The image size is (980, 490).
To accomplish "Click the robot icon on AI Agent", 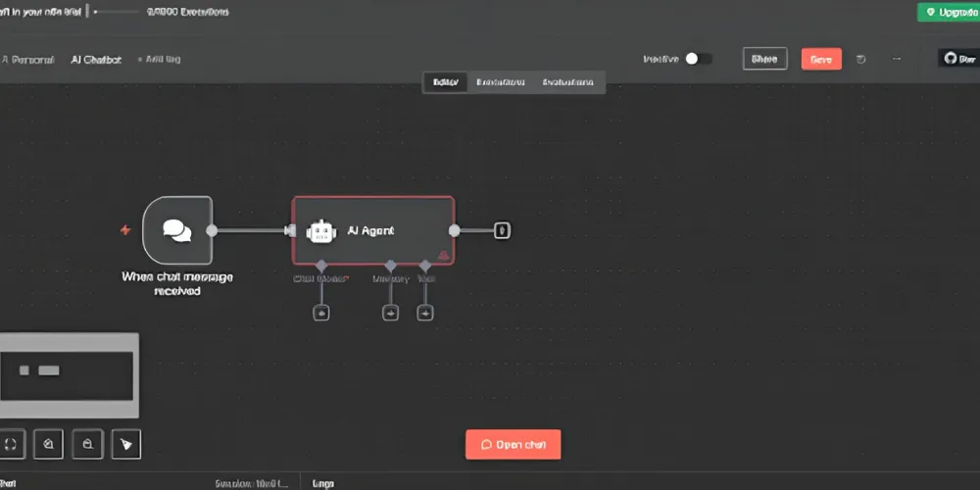I will pos(321,230).
